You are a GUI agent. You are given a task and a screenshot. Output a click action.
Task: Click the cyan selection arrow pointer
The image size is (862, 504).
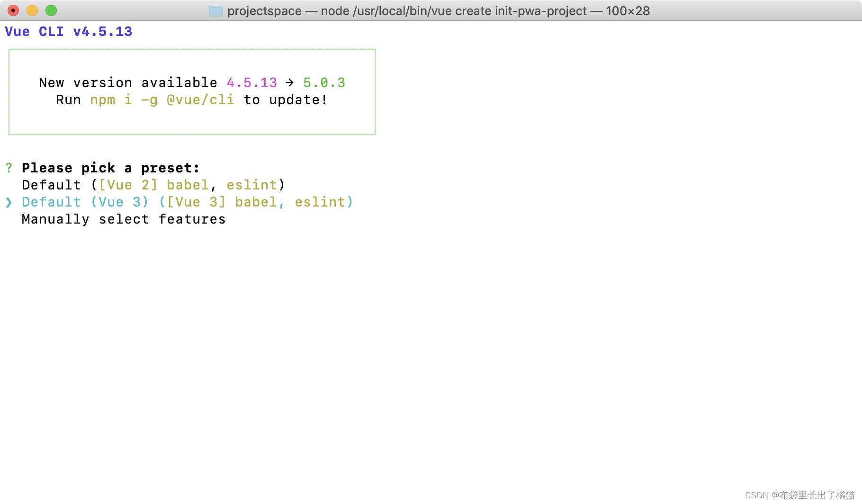click(x=9, y=202)
